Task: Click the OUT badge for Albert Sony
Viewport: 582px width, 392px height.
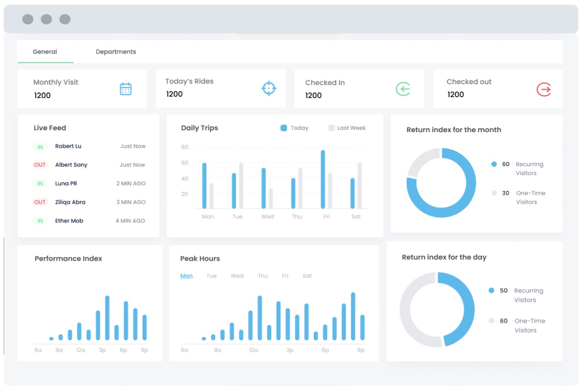Action: [x=40, y=165]
